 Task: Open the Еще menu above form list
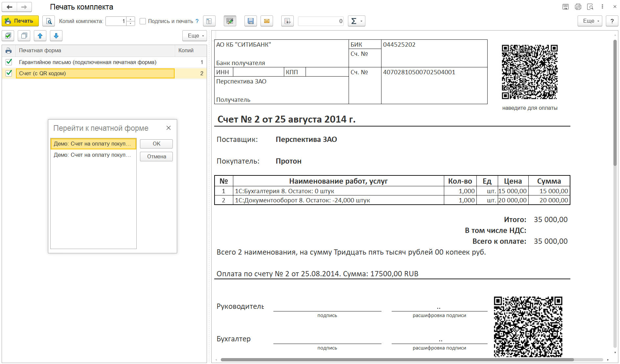(195, 36)
